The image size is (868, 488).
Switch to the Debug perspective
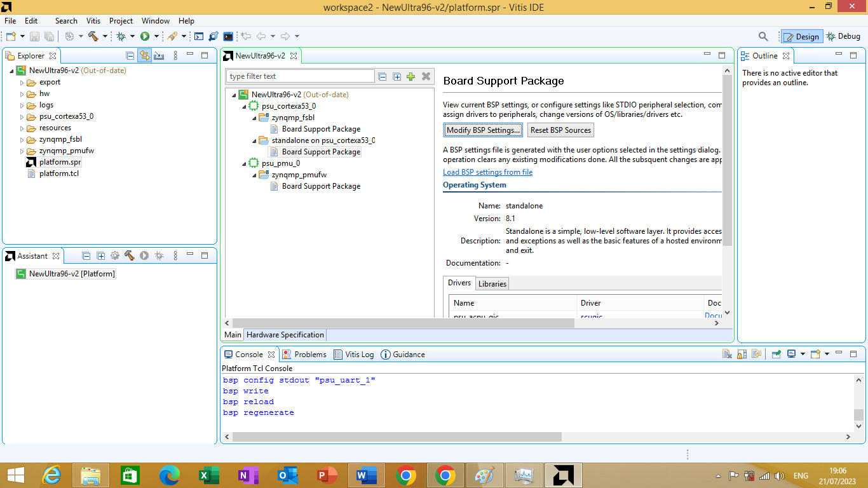(x=843, y=37)
